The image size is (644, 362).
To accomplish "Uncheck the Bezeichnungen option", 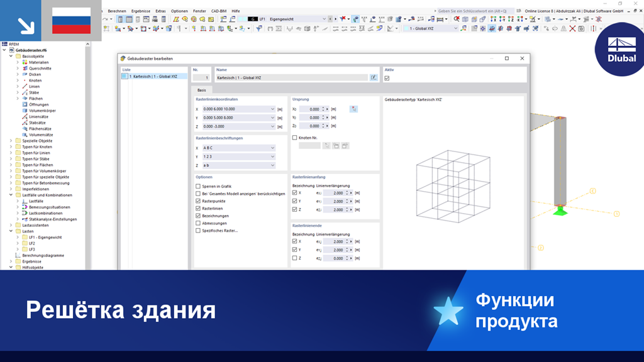I will pyautogui.click(x=198, y=216).
